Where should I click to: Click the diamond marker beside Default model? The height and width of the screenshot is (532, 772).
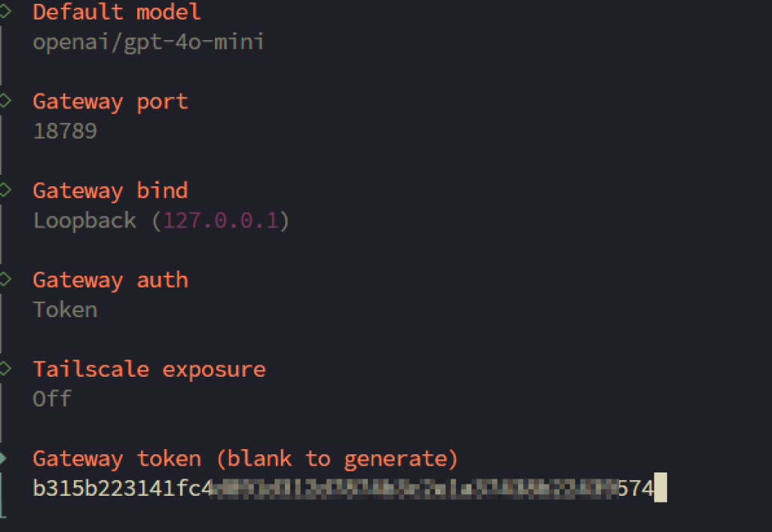5,11
